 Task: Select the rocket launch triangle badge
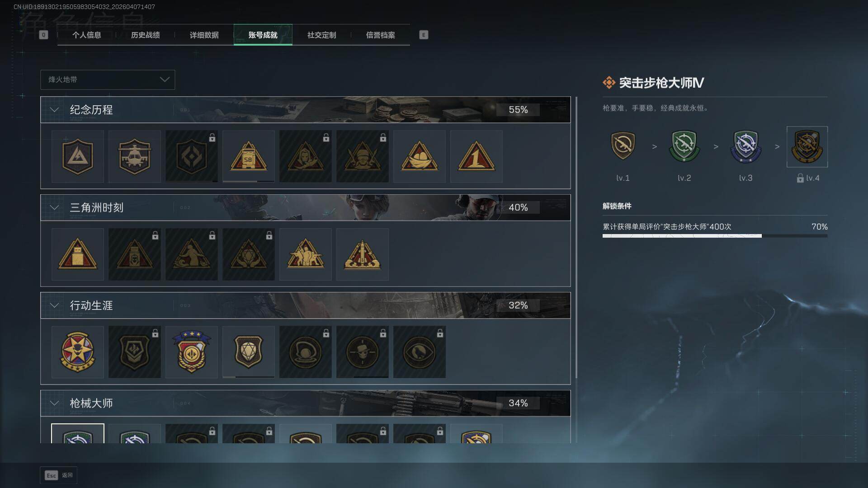tap(362, 254)
